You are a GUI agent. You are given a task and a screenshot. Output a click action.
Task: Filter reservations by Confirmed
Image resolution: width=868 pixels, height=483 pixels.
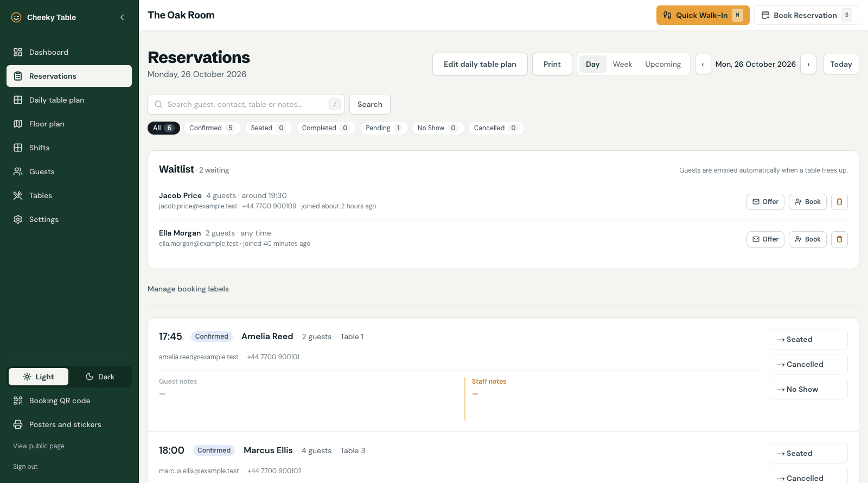(x=212, y=128)
